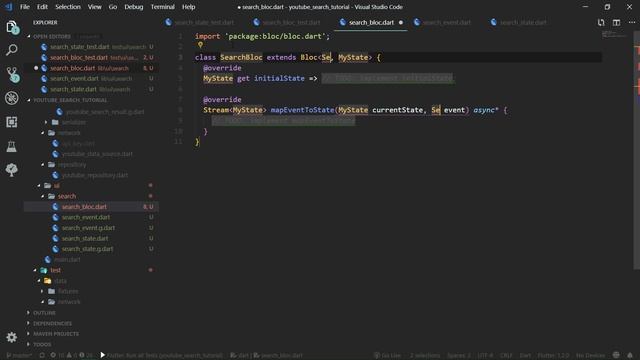The height and width of the screenshot is (360, 640).
Task: Run Flutter all tests from status bar
Action: pos(161,355)
